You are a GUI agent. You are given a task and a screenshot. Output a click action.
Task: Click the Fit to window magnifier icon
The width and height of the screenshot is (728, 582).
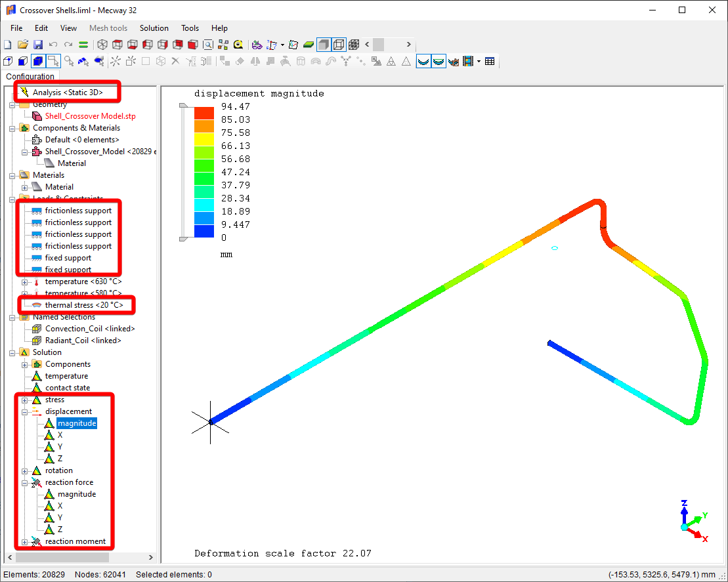point(208,45)
